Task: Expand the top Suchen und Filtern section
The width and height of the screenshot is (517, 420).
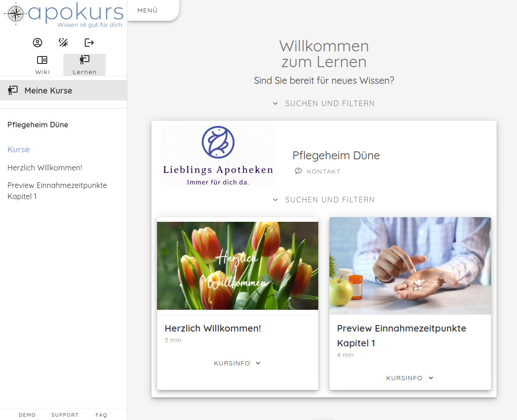Action: (x=324, y=103)
